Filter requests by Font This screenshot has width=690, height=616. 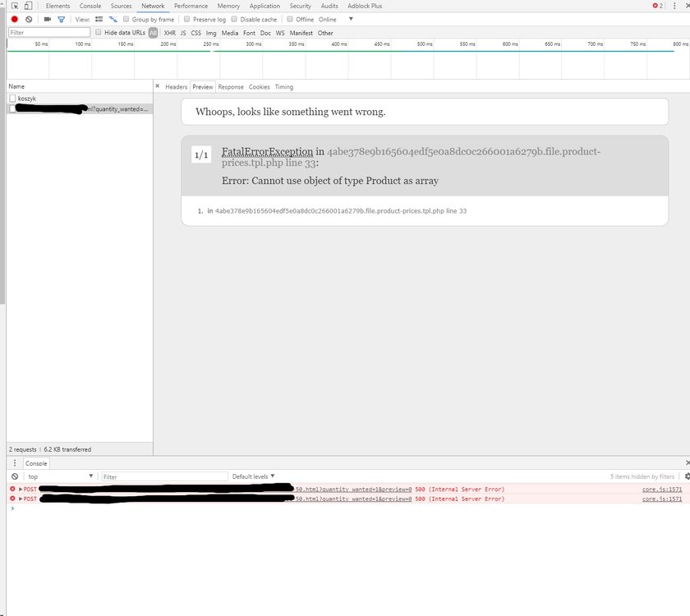249,33
